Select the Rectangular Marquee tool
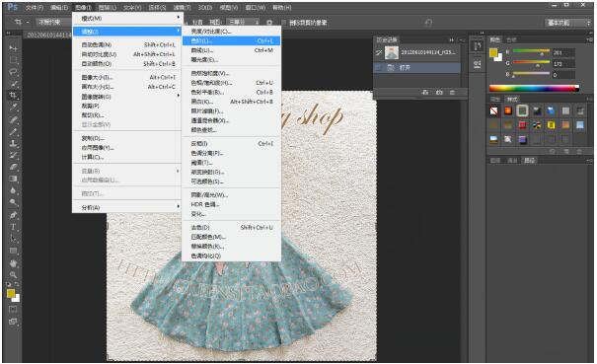 coord(14,60)
